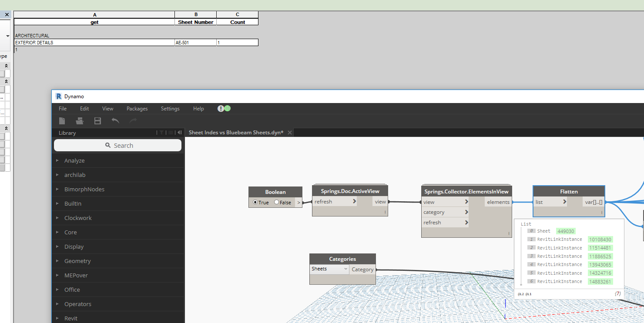Click the Count column header in schedule

(237, 22)
